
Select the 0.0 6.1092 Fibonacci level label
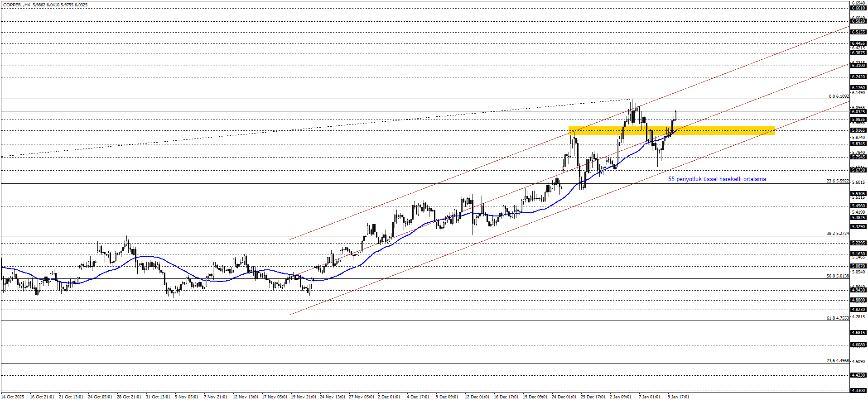point(839,96)
